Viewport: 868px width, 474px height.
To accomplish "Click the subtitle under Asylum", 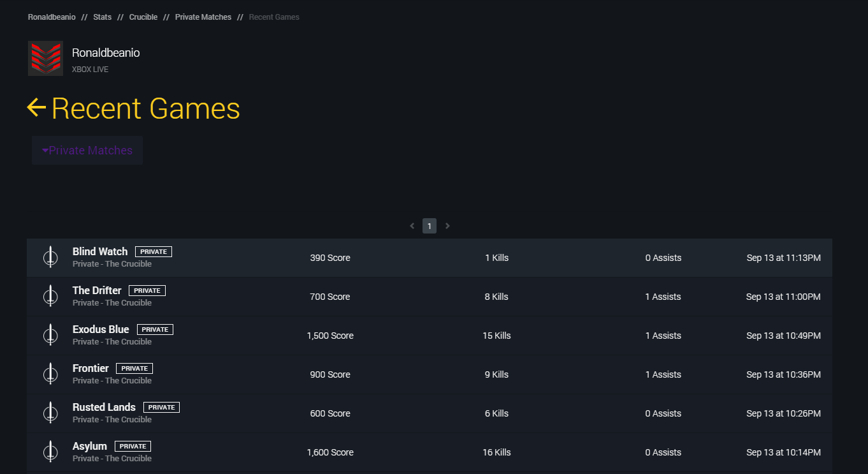I will [112, 459].
